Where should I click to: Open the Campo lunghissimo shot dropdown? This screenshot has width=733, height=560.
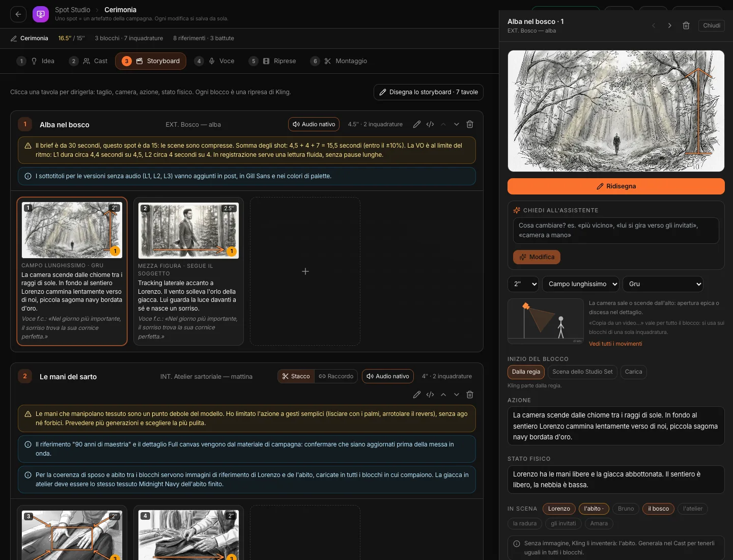pos(581,284)
